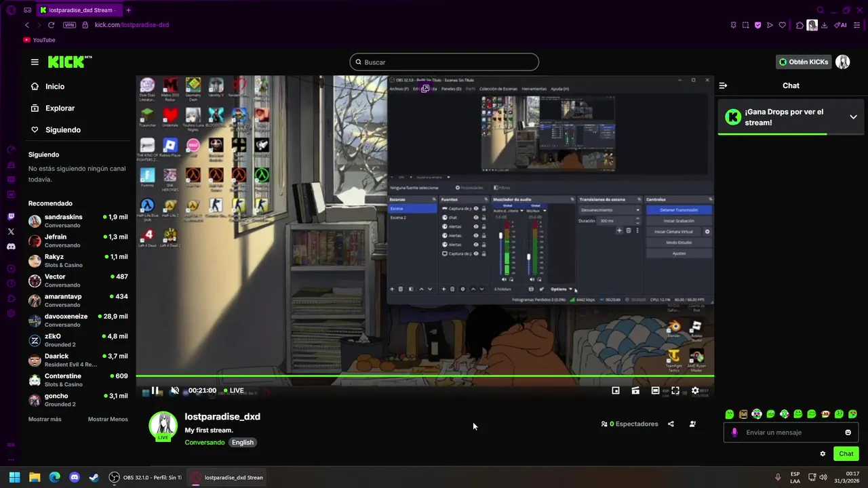Unmute the stream volume

click(x=175, y=390)
